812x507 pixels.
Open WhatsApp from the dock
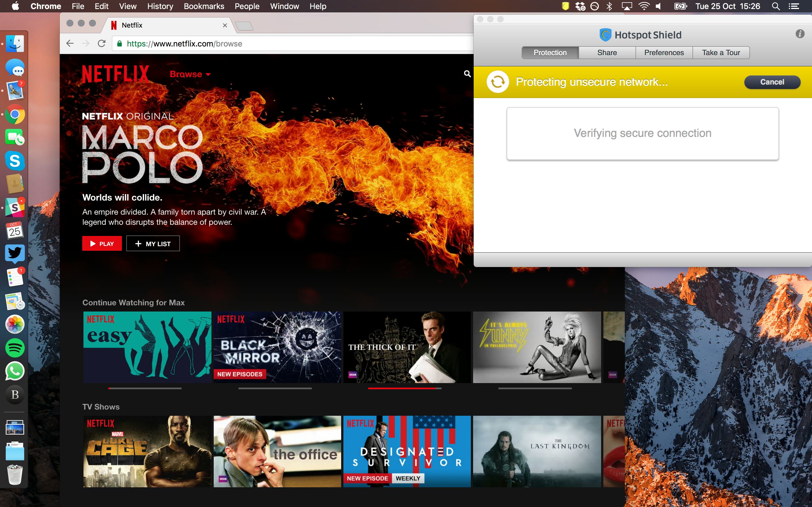15,371
